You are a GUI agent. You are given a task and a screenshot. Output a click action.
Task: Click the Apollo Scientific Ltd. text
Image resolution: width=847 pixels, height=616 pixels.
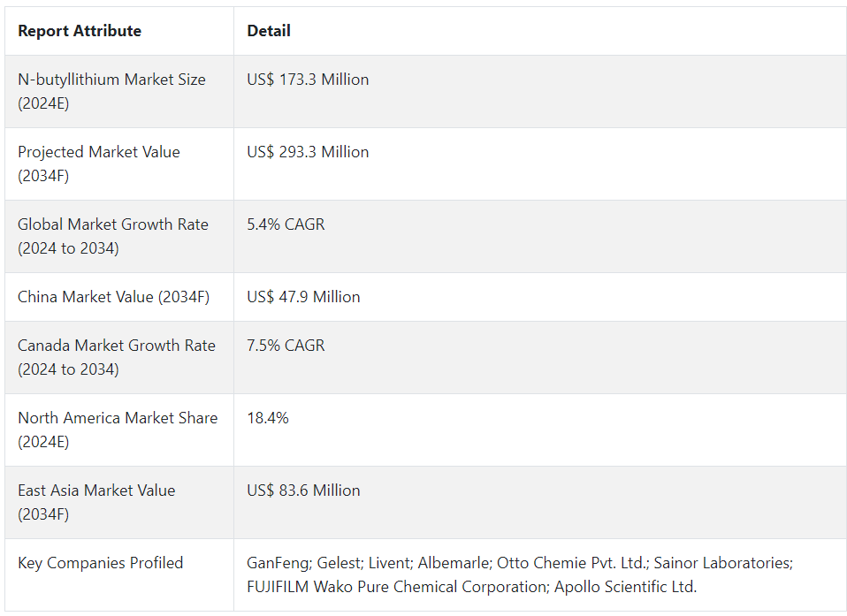click(626, 587)
